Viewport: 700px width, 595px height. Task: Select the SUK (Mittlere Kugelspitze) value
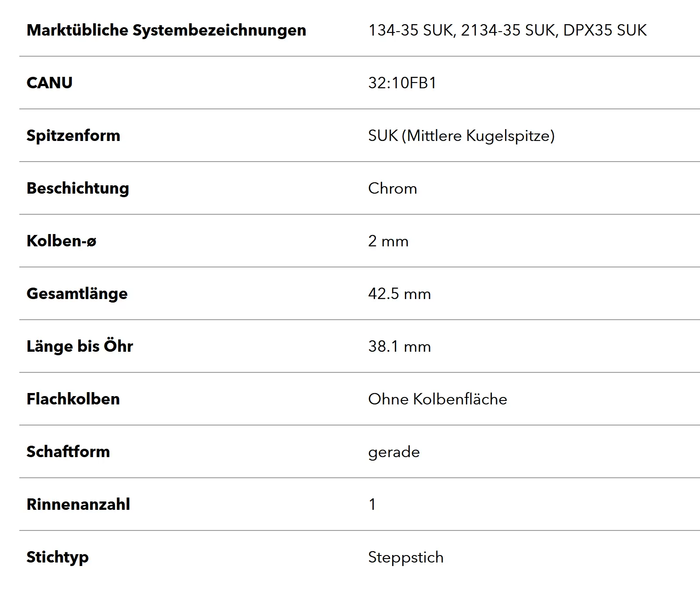[x=462, y=136]
